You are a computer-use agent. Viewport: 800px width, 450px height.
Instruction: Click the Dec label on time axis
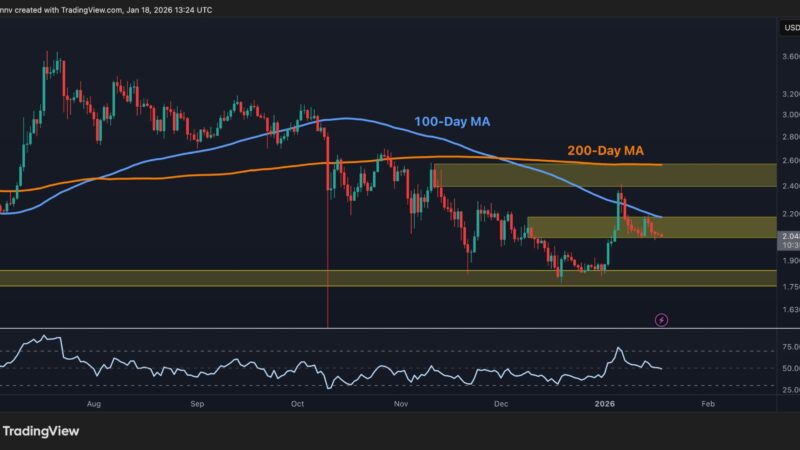point(501,404)
